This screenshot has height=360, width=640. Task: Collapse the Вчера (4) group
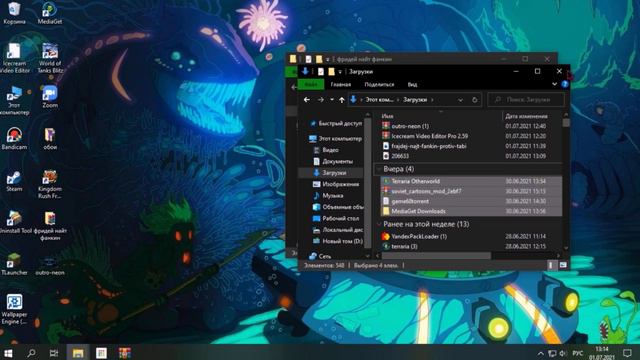[x=379, y=169]
